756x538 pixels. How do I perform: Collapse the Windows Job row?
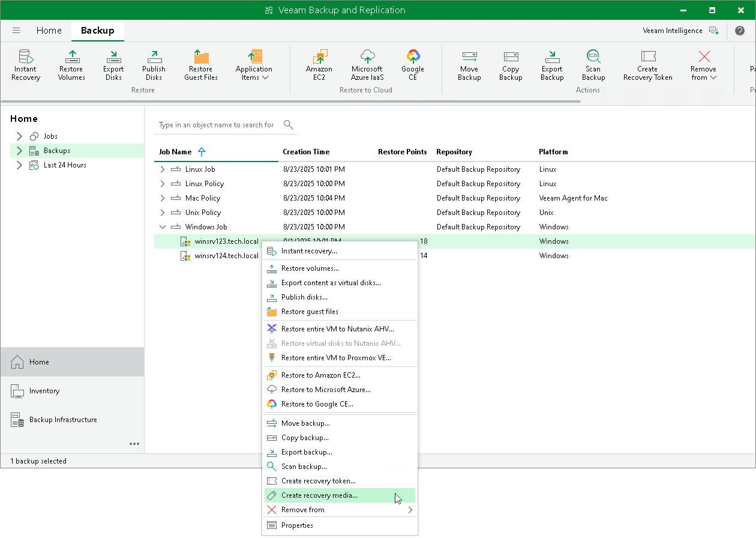pos(162,227)
